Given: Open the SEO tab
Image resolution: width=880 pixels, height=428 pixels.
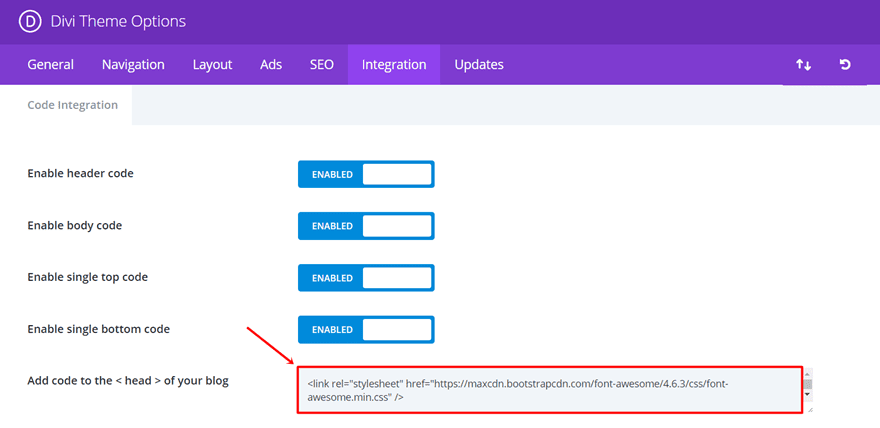Looking at the screenshot, I should pyautogui.click(x=322, y=65).
